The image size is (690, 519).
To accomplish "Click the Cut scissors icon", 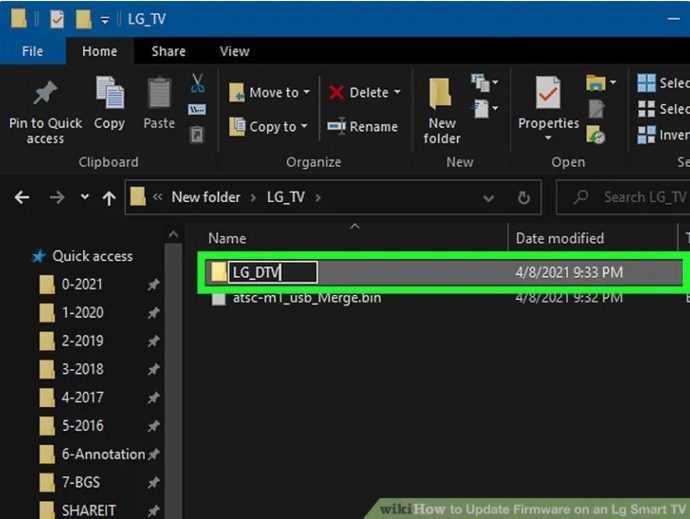I will (x=198, y=83).
